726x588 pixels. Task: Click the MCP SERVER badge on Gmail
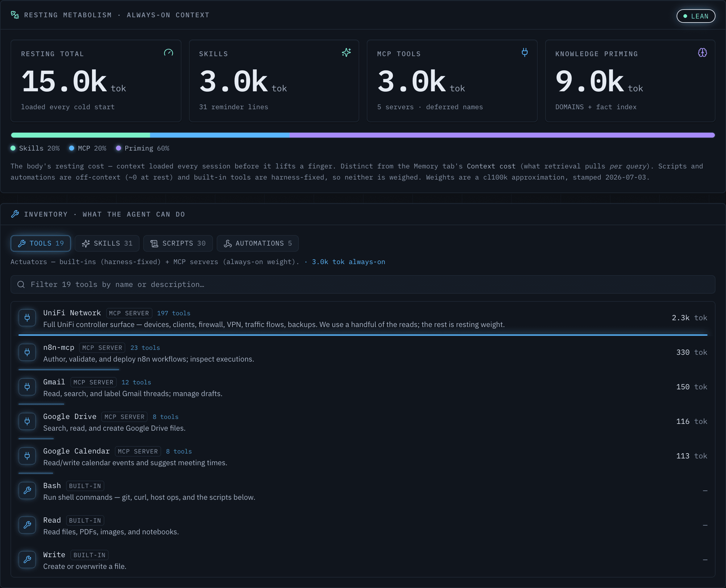point(94,383)
